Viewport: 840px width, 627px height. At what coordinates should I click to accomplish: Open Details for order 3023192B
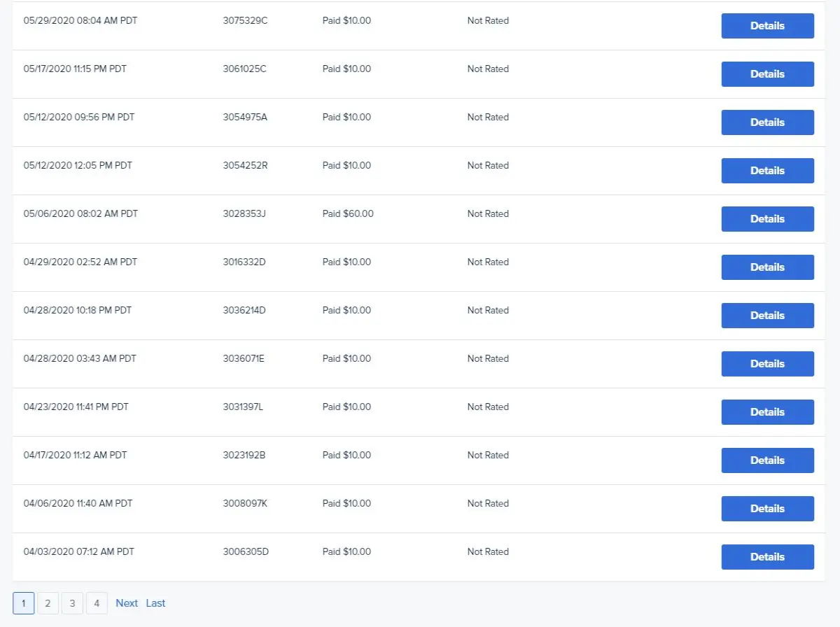point(767,460)
